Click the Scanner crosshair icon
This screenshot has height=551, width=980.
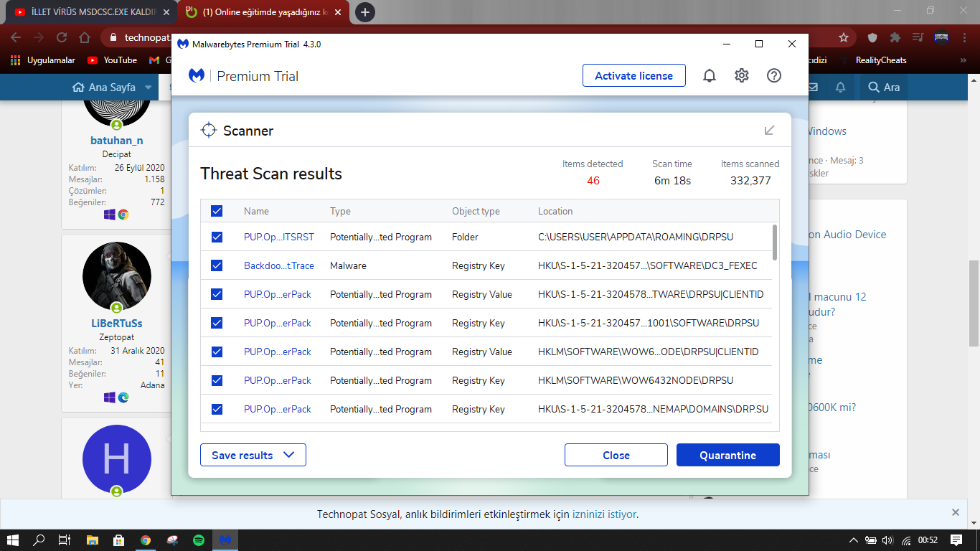pyautogui.click(x=208, y=130)
